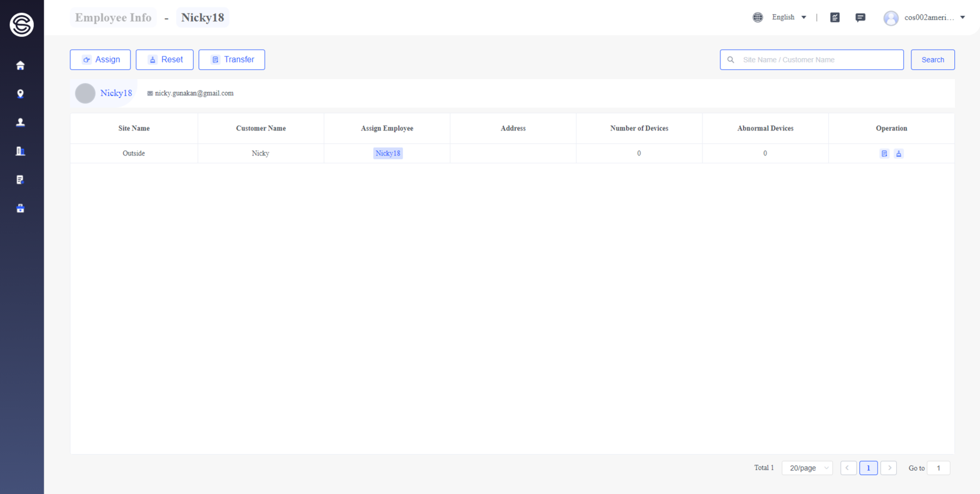This screenshot has width=980, height=494.
Task: Click the Search button
Action: [x=932, y=59]
